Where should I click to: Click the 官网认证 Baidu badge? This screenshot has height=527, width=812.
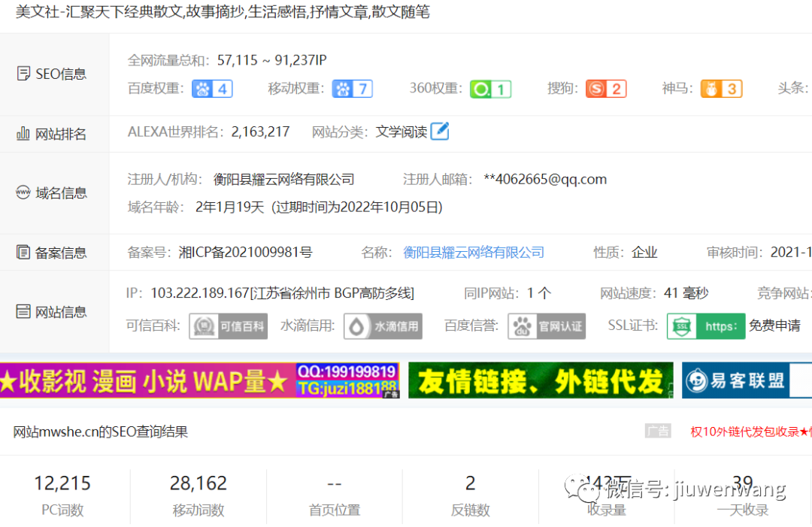pyautogui.click(x=547, y=326)
